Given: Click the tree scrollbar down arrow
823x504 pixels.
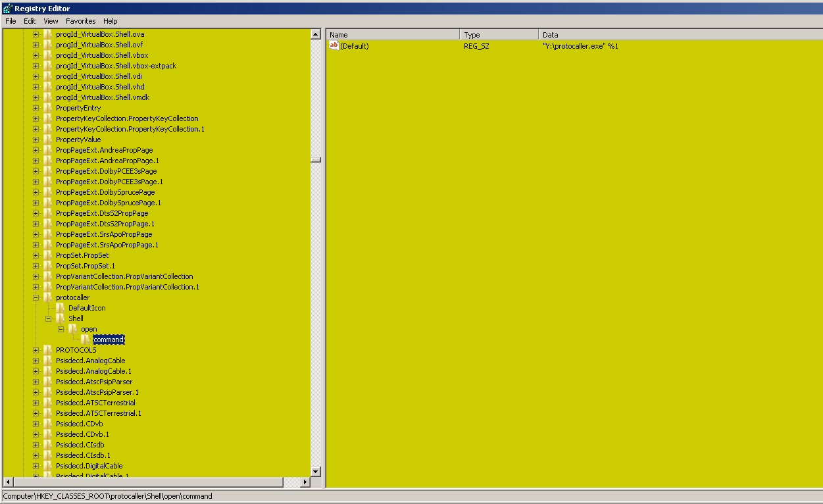Looking at the screenshot, I should (x=315, y=471).
